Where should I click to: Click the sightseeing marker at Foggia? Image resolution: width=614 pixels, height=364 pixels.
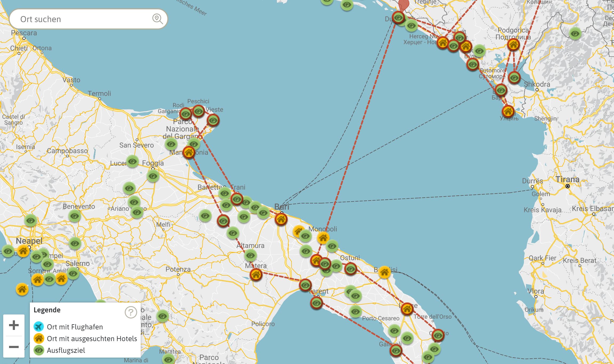pos(153,176)
